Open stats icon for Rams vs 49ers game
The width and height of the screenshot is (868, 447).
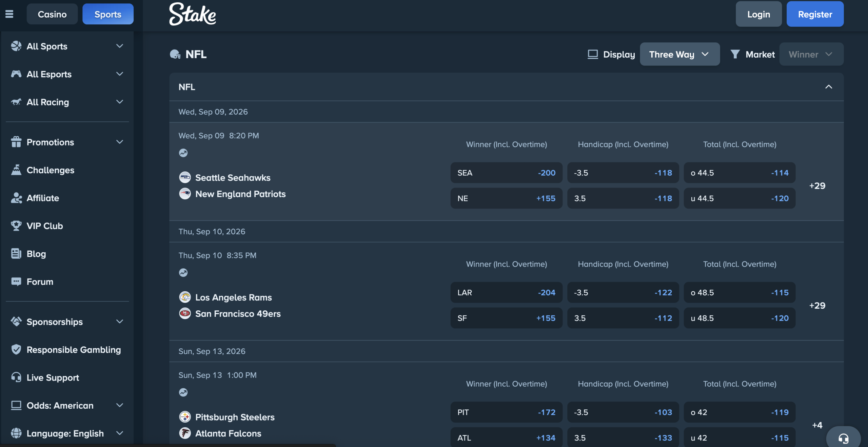point(183,273)
